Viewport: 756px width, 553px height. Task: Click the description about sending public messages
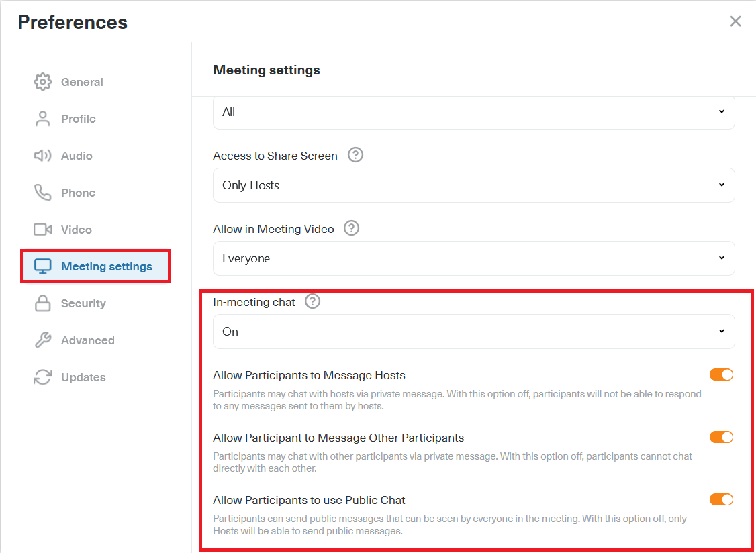(450, 525)
